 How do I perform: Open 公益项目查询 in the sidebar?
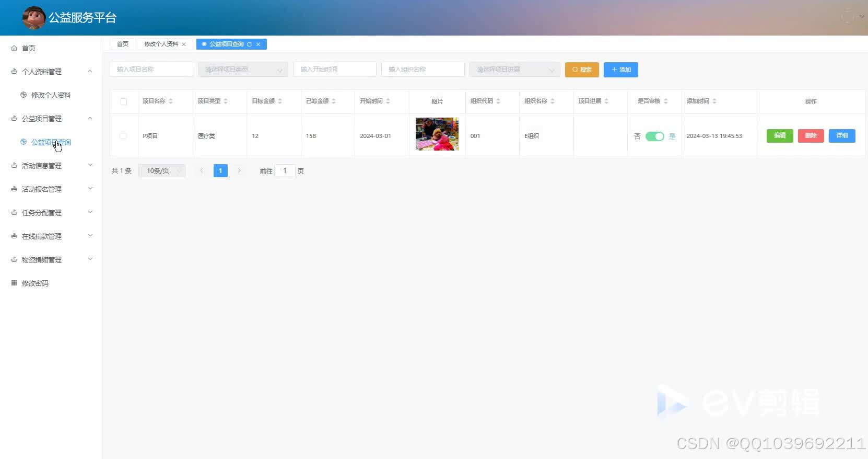pos(51,142)
